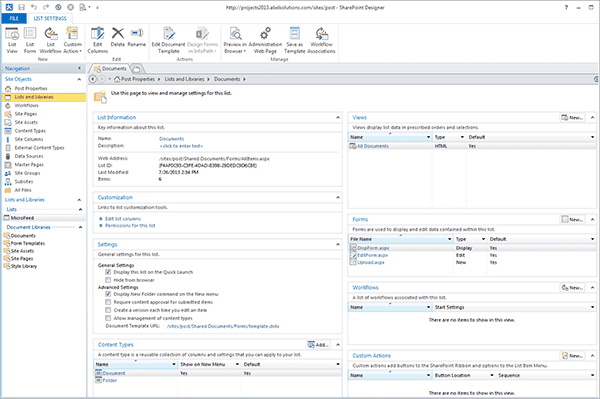Viewport: 600px width, 399px height.
Task: Click Add button in Content Types section
Action: [x=318, y=345]
